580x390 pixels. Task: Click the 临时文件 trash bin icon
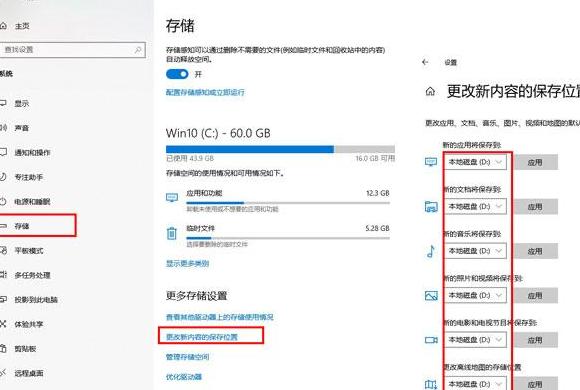(x=172, y=233)
